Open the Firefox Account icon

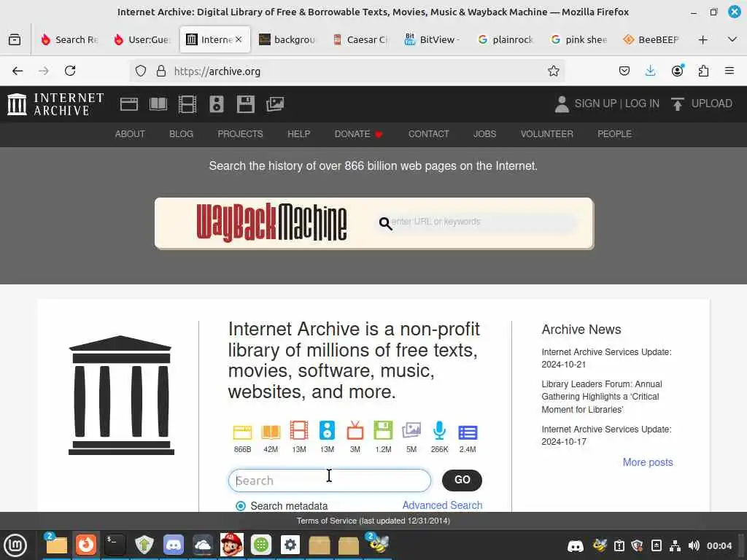click(677, 71)
